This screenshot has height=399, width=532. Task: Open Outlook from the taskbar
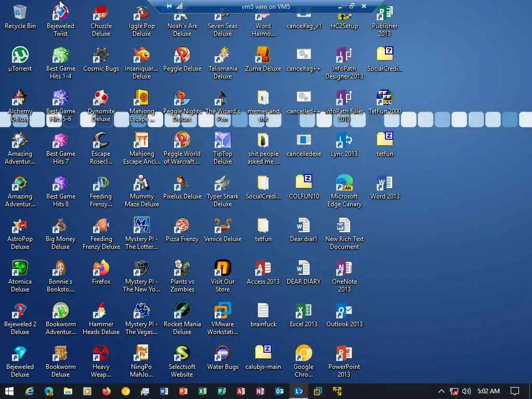tap(279, 391)
